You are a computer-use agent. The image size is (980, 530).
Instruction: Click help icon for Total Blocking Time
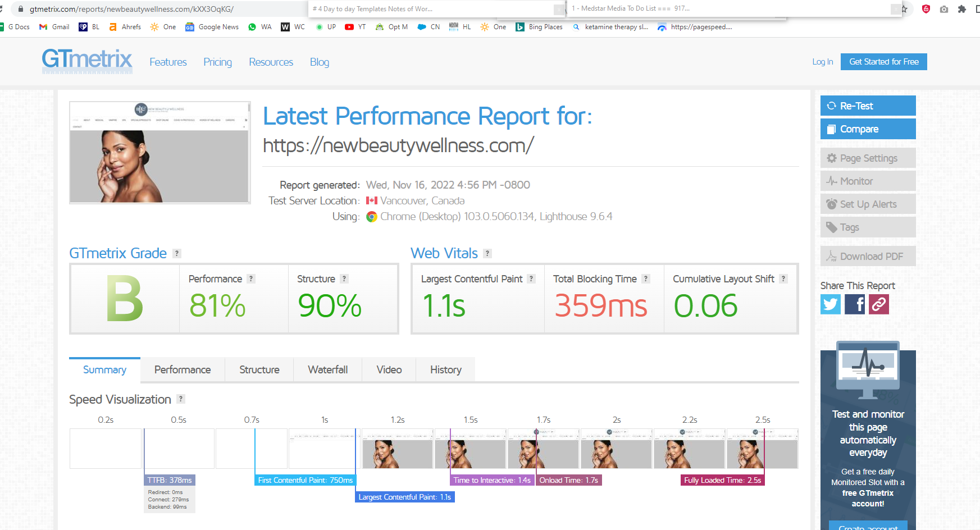(x=646, y=278)
